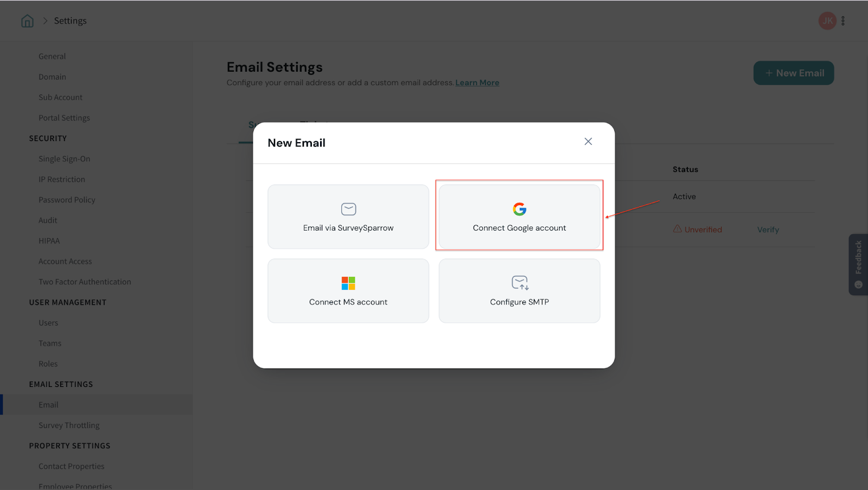
Task: Open General settings in sidebar
Action: click(52, 56)
